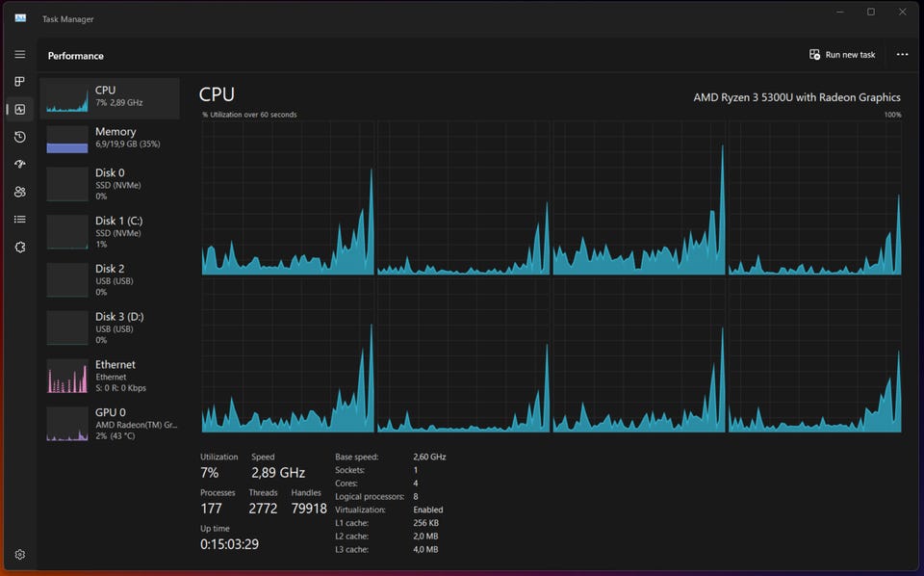
Task: Click the large CPU heading
Action: pos(217,94)
